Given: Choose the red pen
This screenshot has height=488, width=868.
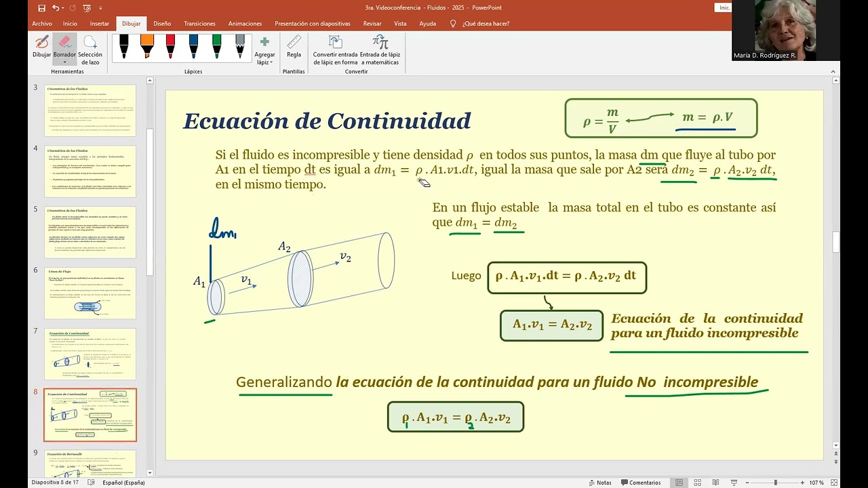Looking at the screenshot, I should click(x=170, y=47).
